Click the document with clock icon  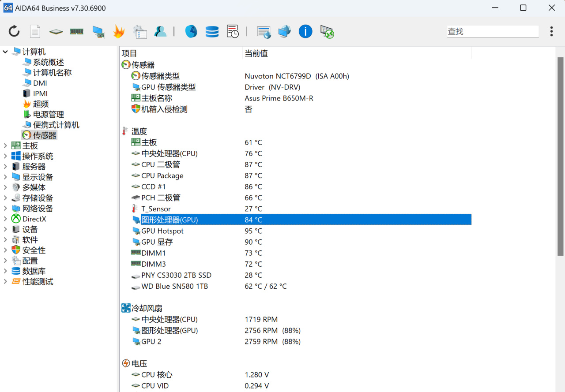pyautogui.click(x=233, y=31)
